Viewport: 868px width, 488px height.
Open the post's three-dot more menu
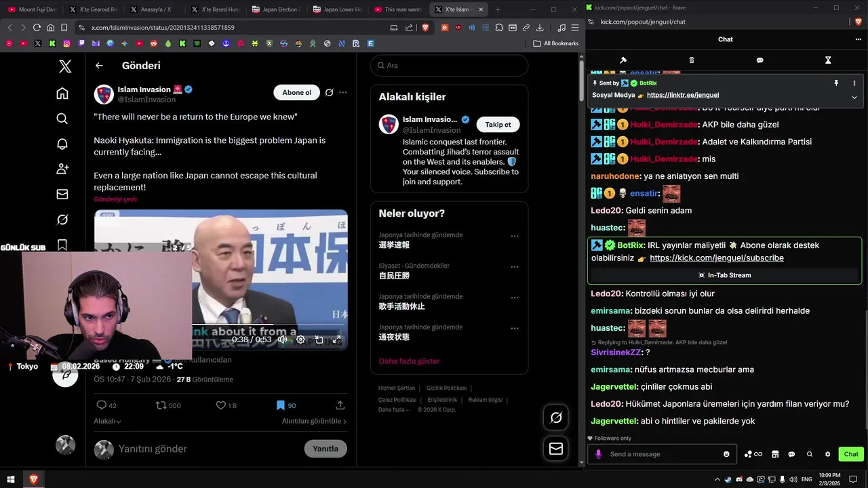[343, 93]
